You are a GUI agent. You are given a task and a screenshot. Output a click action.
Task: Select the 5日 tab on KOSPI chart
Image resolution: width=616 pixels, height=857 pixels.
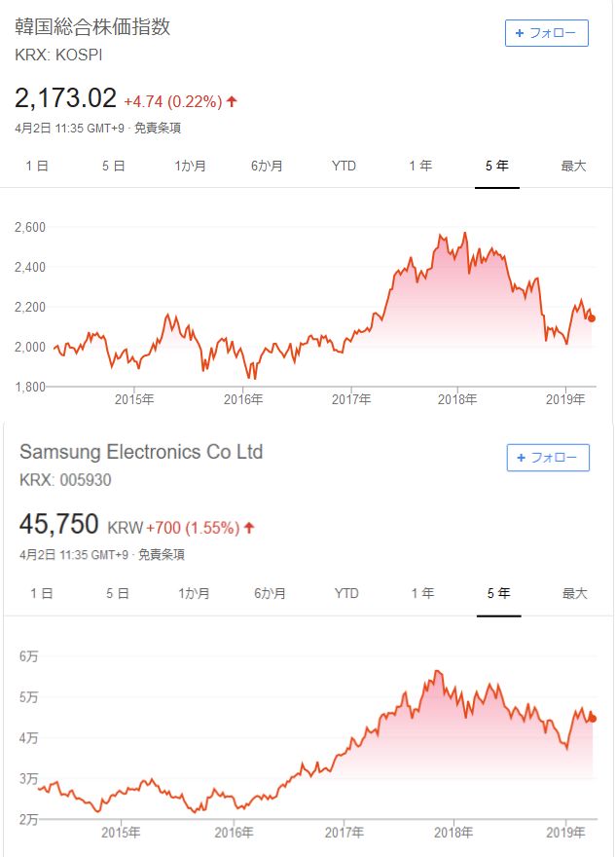coord(114,166)
